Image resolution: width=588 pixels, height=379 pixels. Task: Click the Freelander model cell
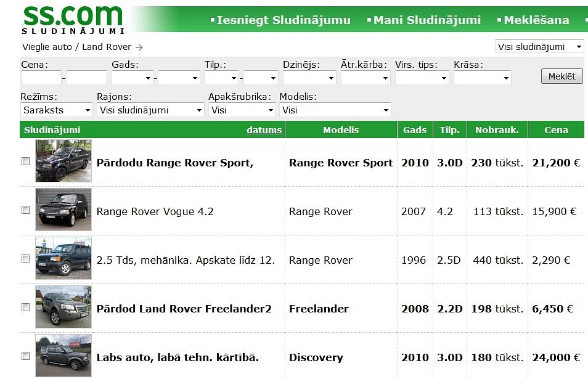[319, 309]
